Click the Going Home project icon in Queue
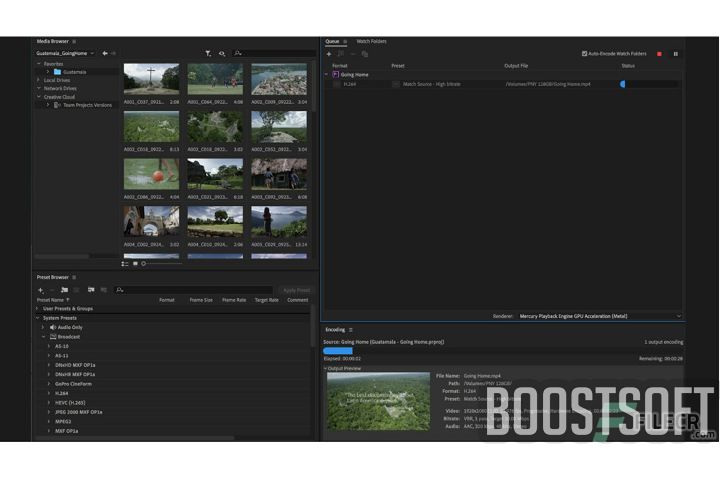Viewport: 720px width, 480px height. click(335, 74)
